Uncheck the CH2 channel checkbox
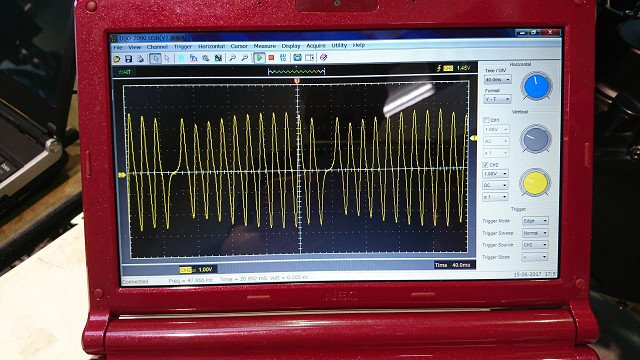Viewport: 640px width, 360px height. (x=485, y=164)
